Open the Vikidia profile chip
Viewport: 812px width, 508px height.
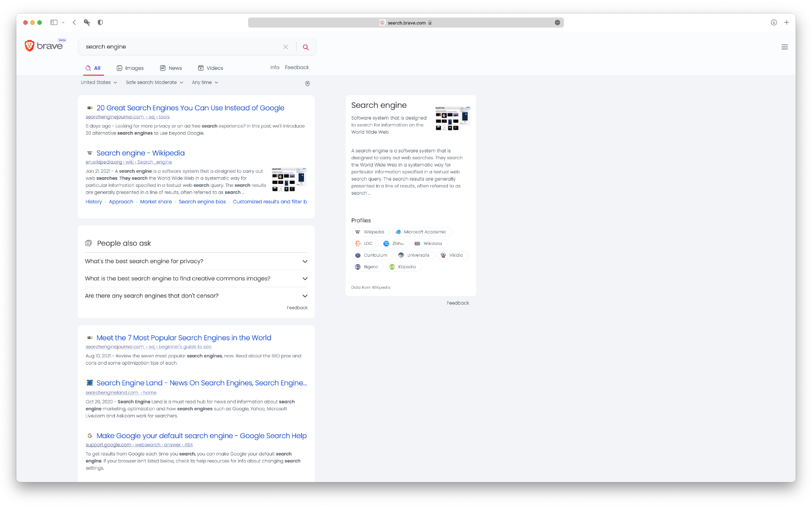(452, 255)
